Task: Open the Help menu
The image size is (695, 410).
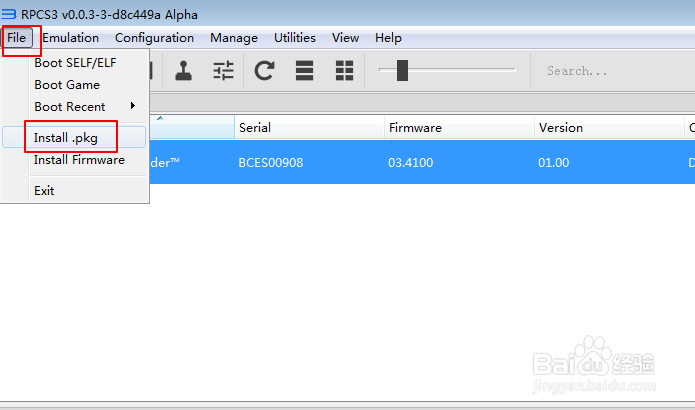Action: pos(388,38)
